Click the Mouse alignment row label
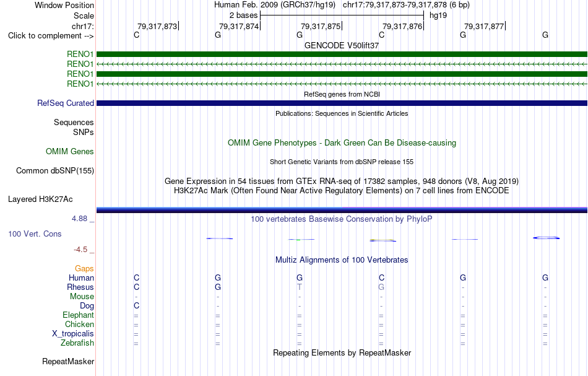 [x=82, y=297]
